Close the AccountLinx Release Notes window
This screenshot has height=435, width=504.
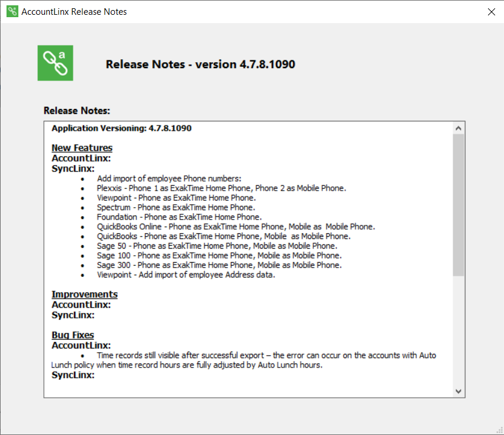[491, 12]
